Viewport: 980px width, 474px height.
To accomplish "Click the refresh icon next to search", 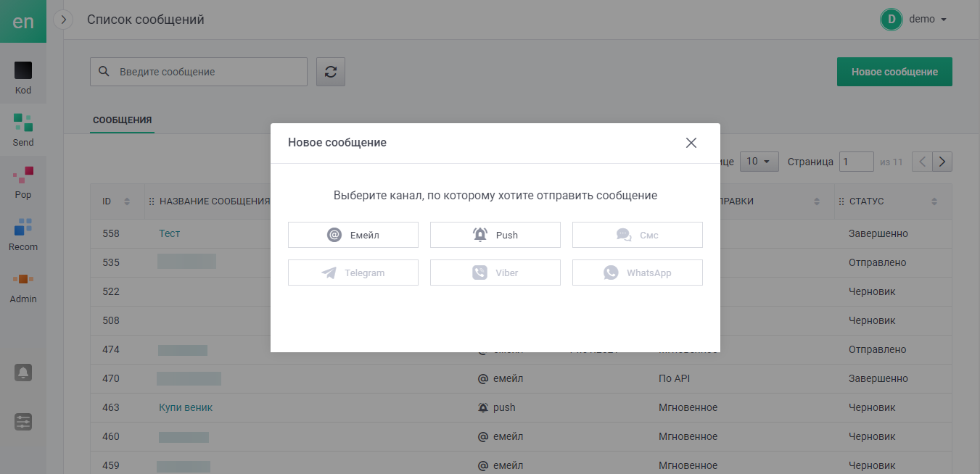I will point(331,72).
